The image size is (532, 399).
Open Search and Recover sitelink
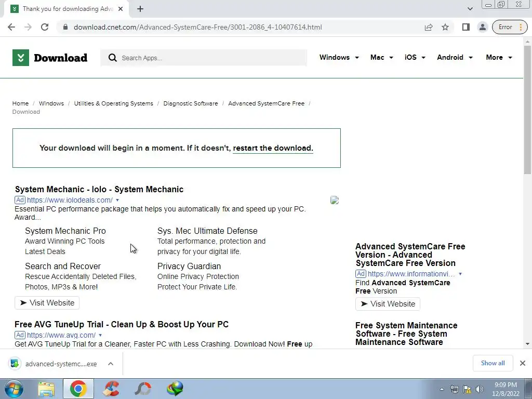pyautogui.click(x=63, y=267)
